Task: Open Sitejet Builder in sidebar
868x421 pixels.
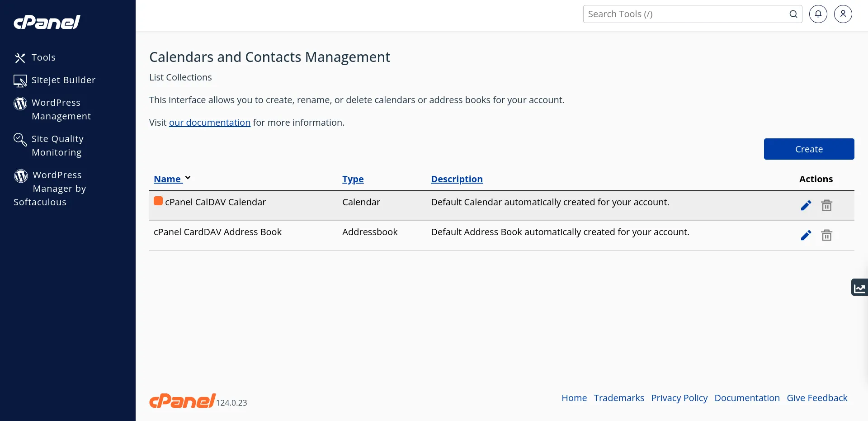Action: tap(63, 80)
